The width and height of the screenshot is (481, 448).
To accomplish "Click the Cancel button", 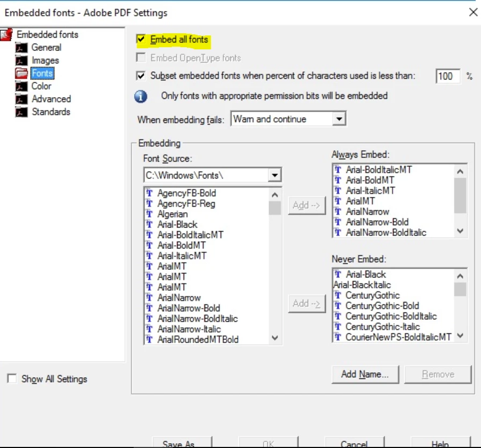I will tap(354, 442).
